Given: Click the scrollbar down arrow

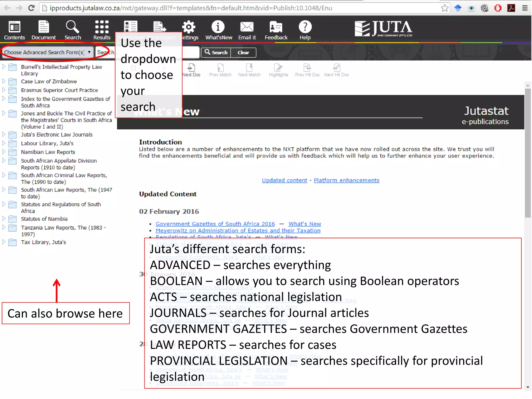Looking at the screenshot, I should [528, 387].
